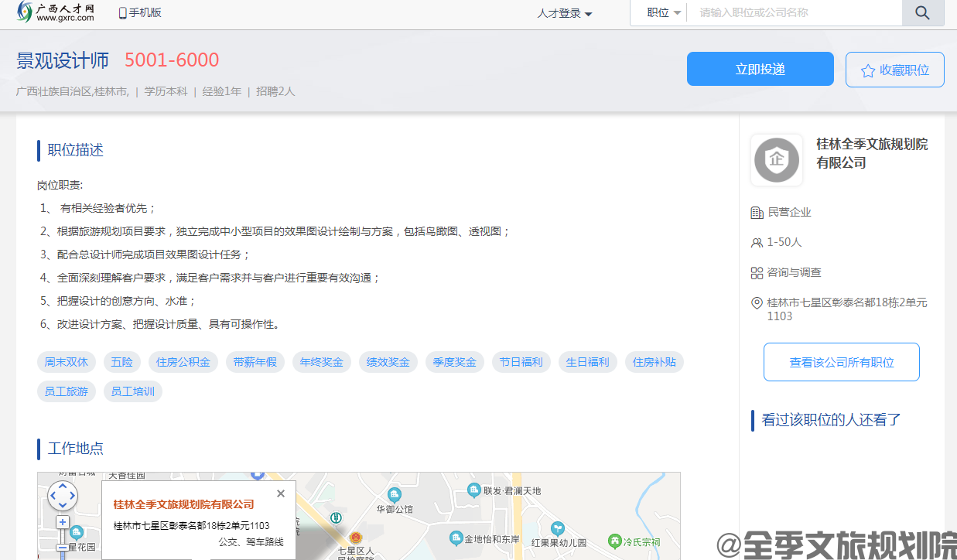The width and height of the screenshot is (957, 560).
Task: Select the 员工培训 benefit tag
Action: coord(133,391)
